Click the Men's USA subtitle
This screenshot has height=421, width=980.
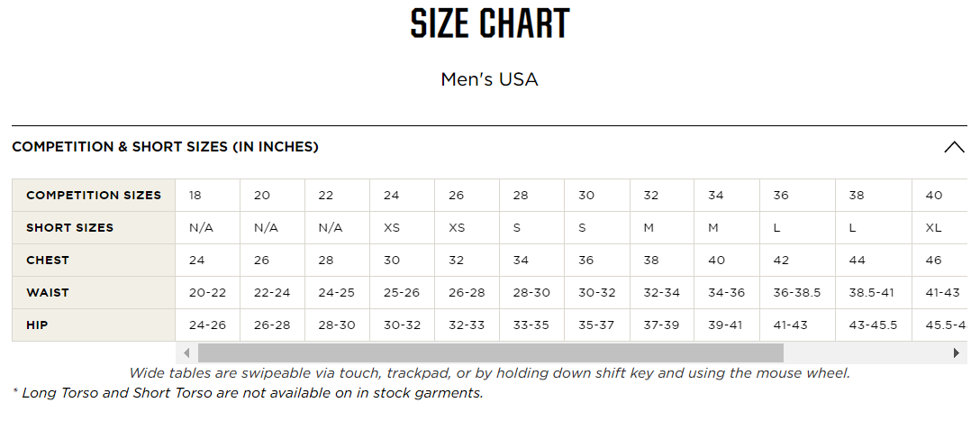(x=489, y=79)
